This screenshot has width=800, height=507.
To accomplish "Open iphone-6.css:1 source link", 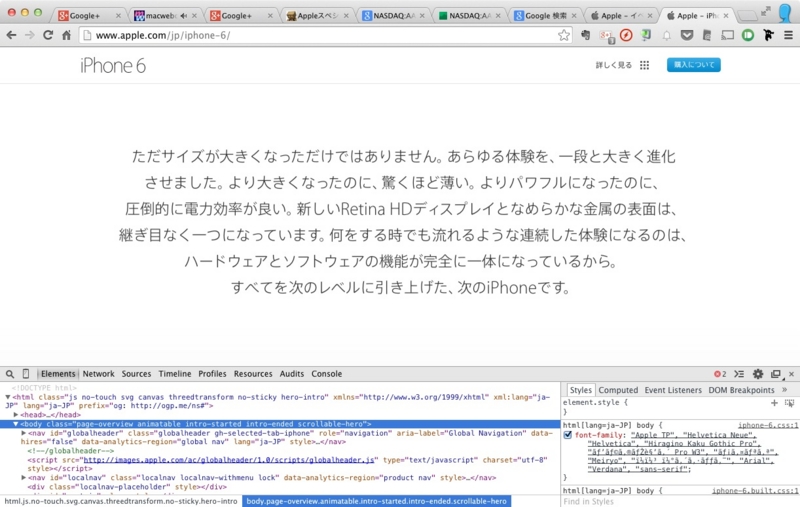I will click(x=768, y=425).
